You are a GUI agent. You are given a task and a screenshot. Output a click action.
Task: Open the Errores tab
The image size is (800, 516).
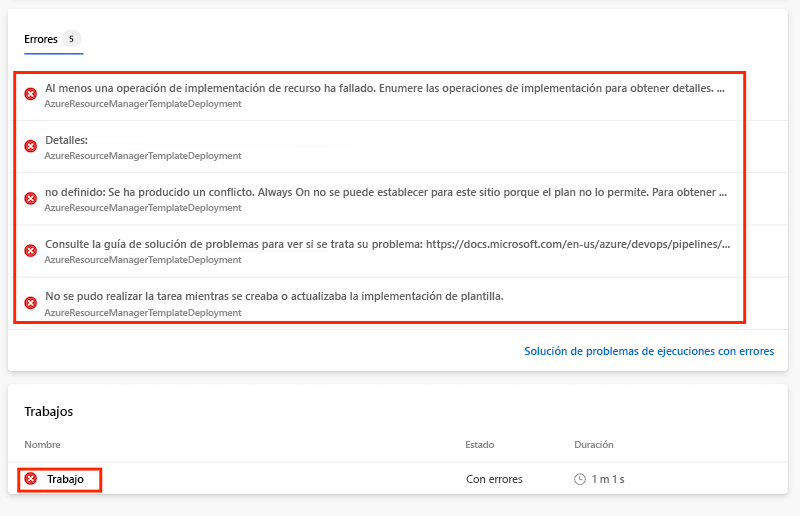[x=53, y=39]
